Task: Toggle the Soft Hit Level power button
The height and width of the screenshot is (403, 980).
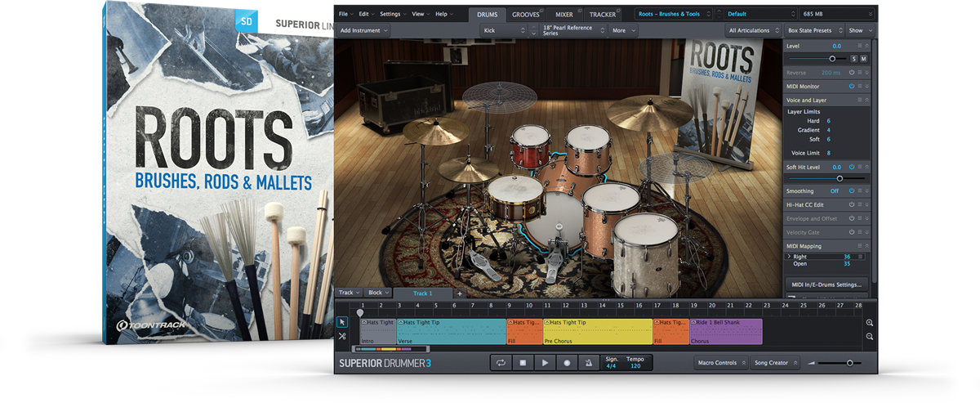Action: point(850,167)
